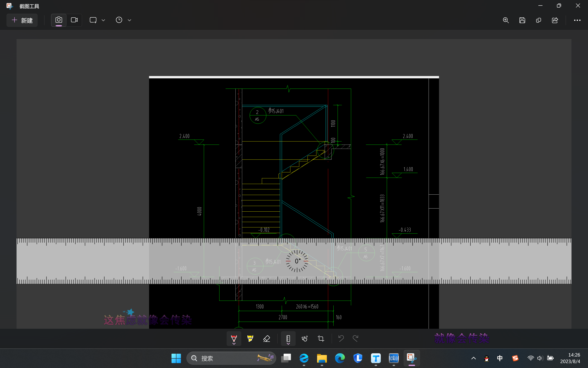Click the Sogou input method tray icon
This screenshot has width=588, height=368.
[515, 358]
